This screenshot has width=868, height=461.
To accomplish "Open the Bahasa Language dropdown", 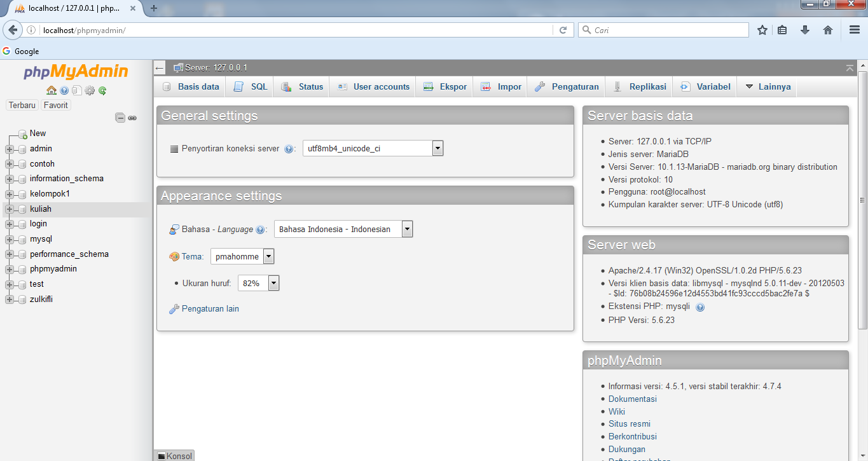I will coord(343,229).
